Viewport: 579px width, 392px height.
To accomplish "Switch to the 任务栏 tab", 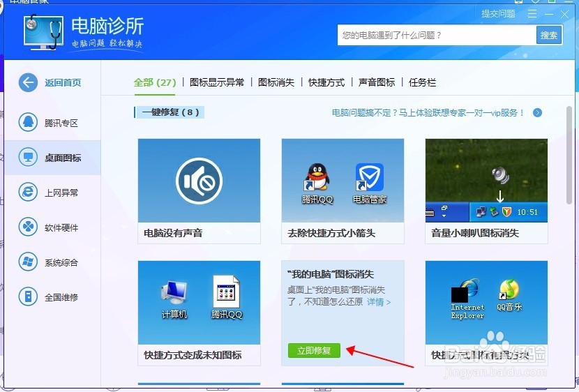I will point(422,82).
